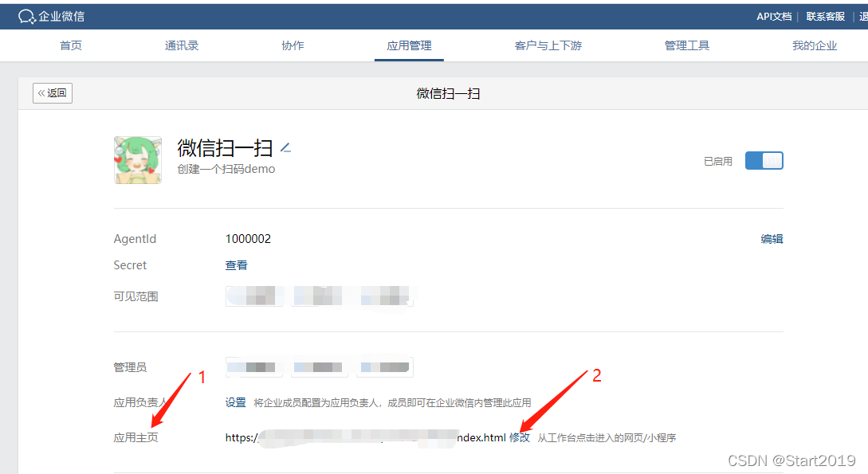Click the blurred homepage URL text
Screen dimensions: 868x474
tap(365, 437)
